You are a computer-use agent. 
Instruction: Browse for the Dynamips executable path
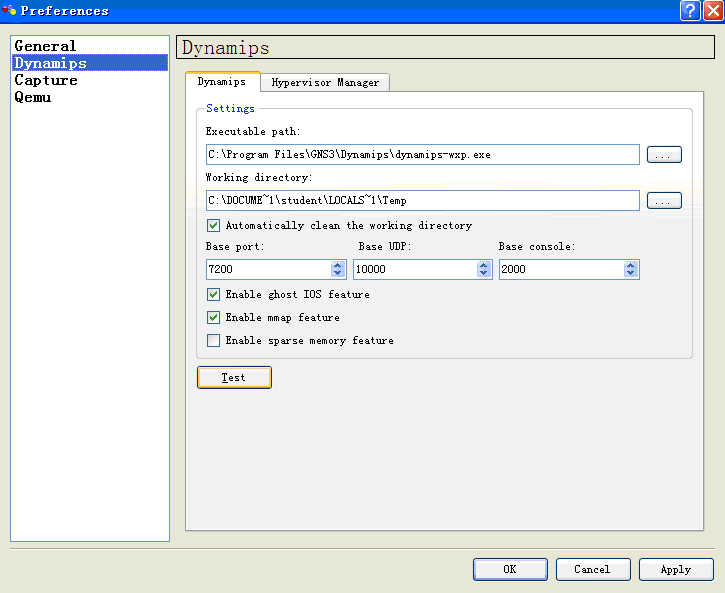[x=664, y=154]
